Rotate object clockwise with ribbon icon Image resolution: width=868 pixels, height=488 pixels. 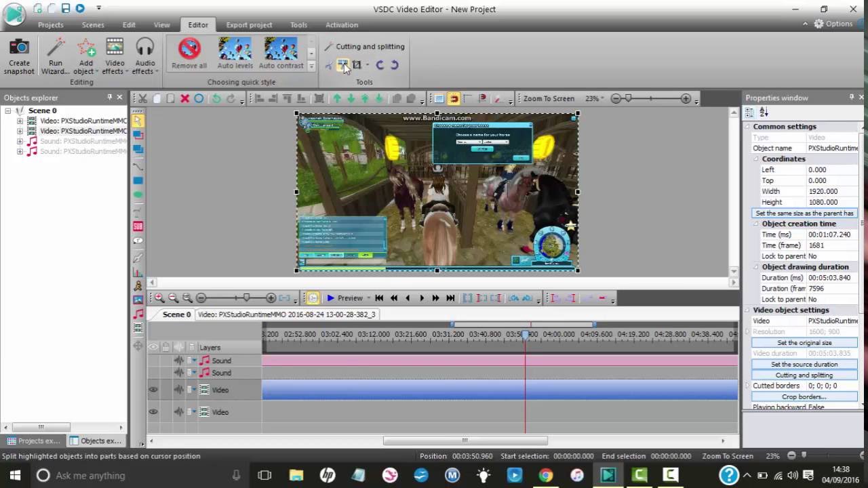click(394, 65)
